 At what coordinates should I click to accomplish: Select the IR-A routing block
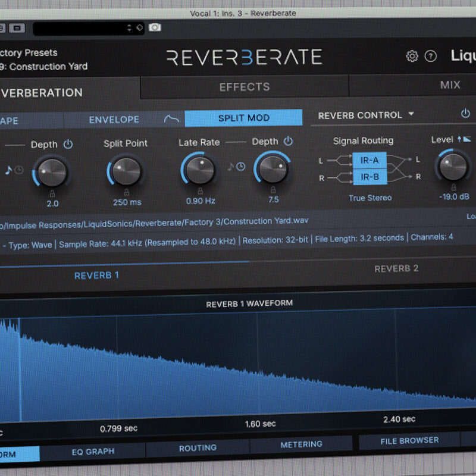(x=369, y=160)
